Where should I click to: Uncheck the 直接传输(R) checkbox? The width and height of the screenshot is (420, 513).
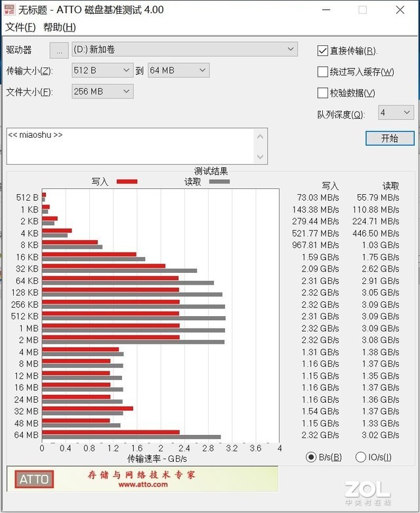coord(322,51)
